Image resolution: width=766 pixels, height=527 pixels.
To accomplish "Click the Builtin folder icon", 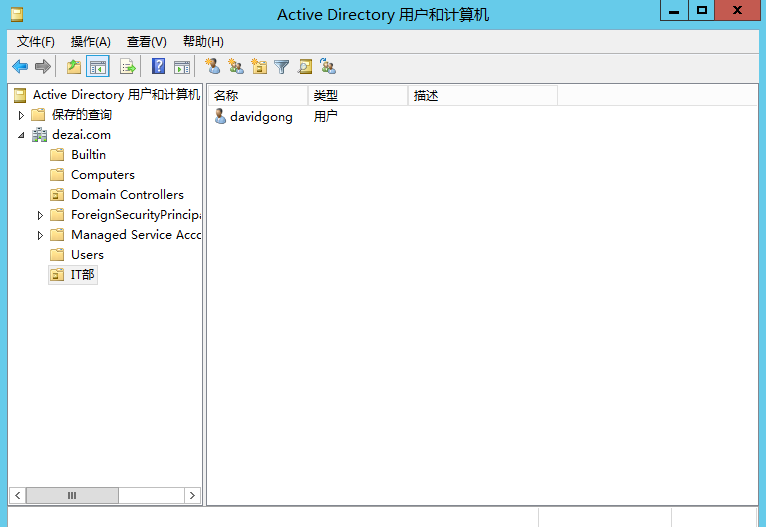I will tap(57, 155).
